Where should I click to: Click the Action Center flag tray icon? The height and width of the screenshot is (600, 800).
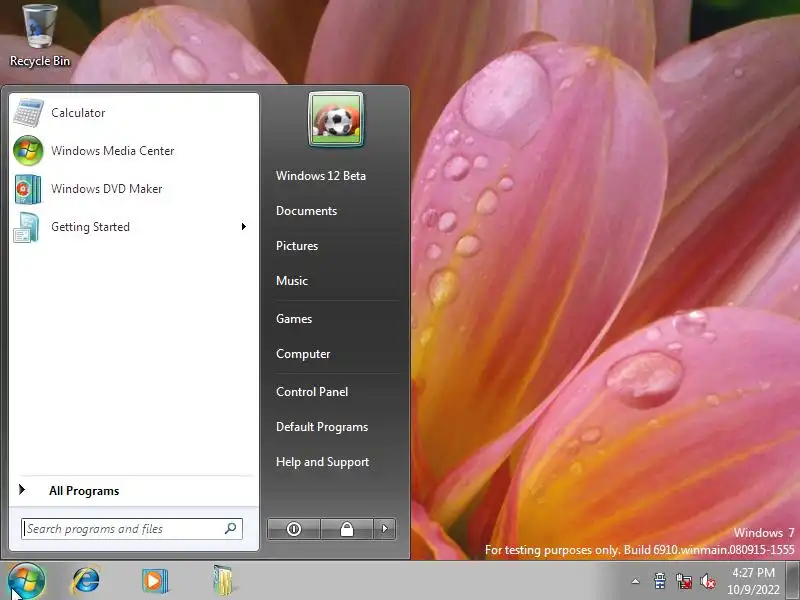point(660,581)
